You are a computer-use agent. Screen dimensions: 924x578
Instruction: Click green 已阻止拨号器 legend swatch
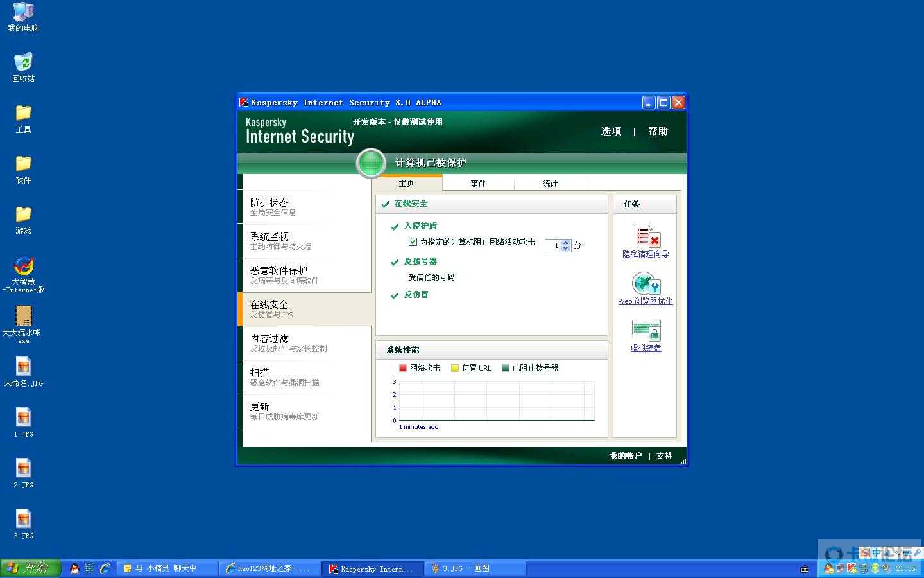pos(506,368)
